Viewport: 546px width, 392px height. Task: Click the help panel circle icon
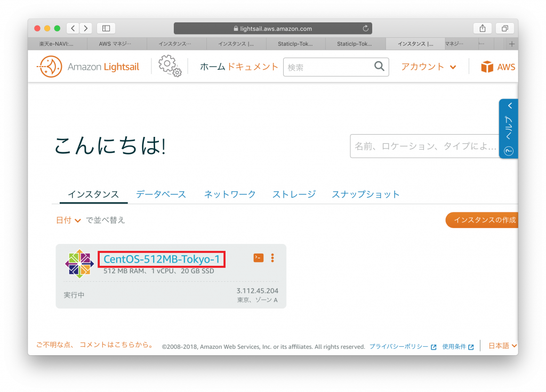[509, 151]
